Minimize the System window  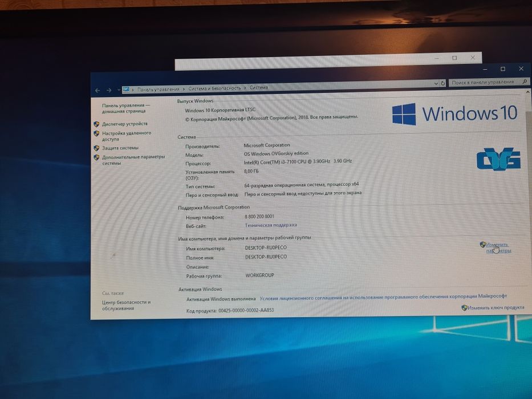(485, 69)
